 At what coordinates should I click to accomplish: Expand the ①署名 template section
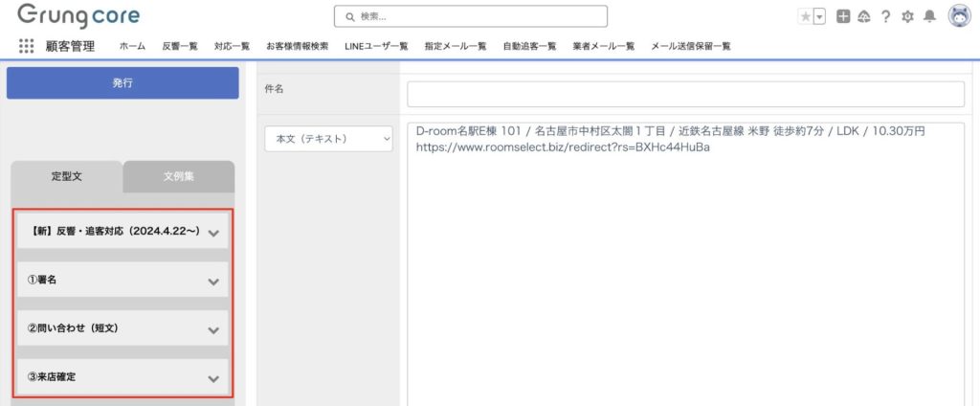coord(213,282)
